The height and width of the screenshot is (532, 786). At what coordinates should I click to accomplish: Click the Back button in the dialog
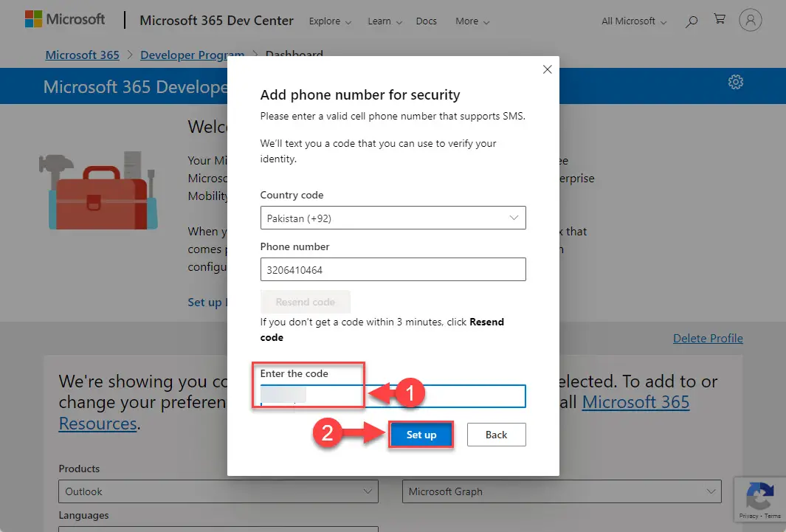(x=496, y=435)
